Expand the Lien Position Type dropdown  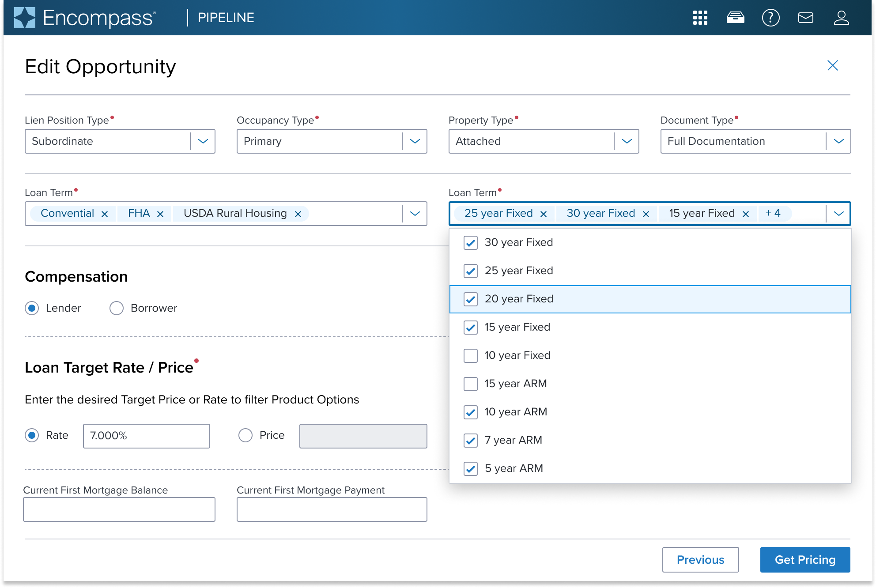point(203,141)
